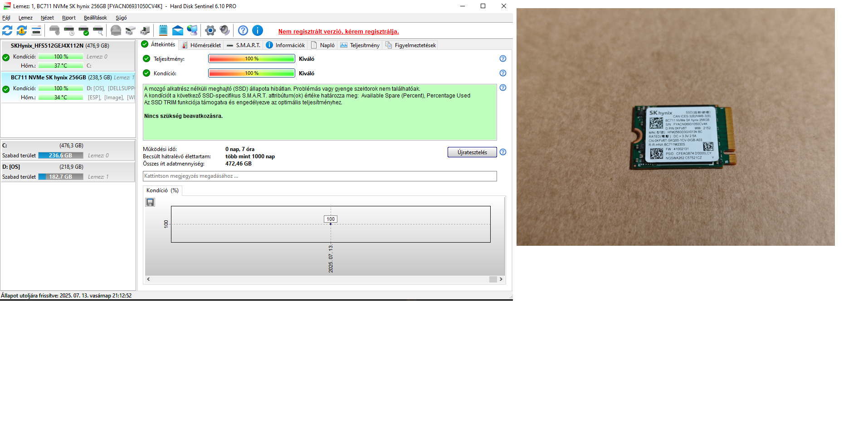Switch to the Hőmérséklet tab
Viewport: 868px width, 424px height.
[x=201, y=45]
